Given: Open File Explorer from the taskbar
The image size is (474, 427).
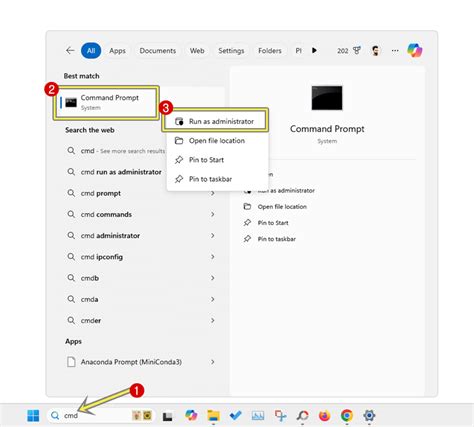Looking at the screenshot, I should (x=213, y=415).
